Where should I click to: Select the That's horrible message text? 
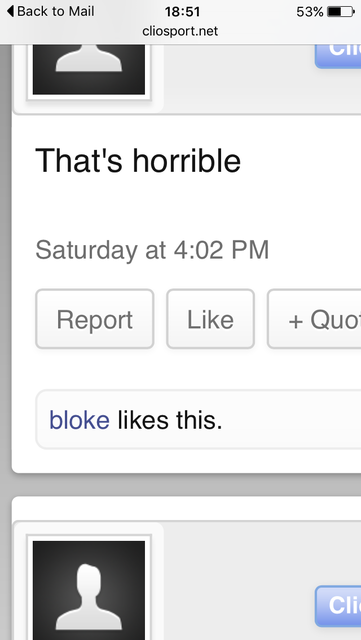pos(138,160)
